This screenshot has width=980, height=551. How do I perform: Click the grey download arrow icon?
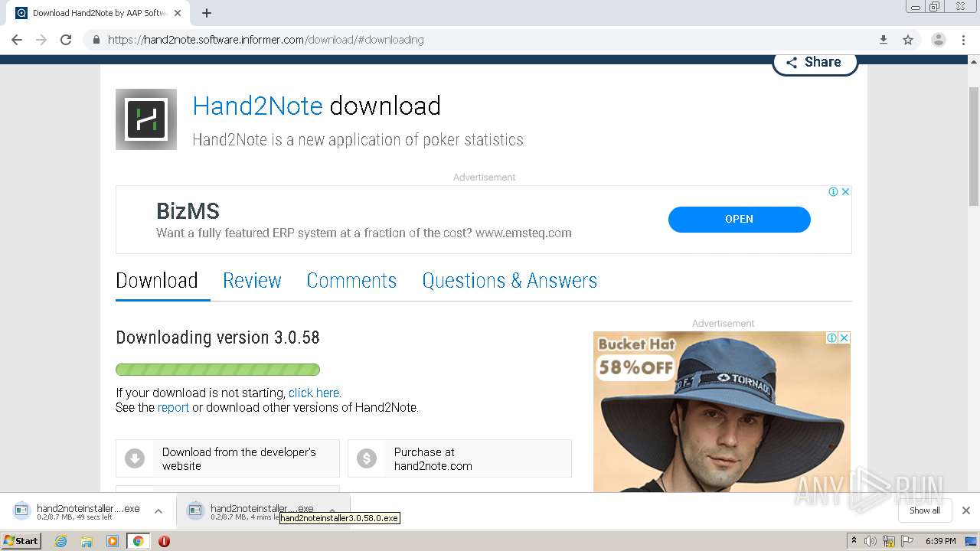tap(135, 458)
